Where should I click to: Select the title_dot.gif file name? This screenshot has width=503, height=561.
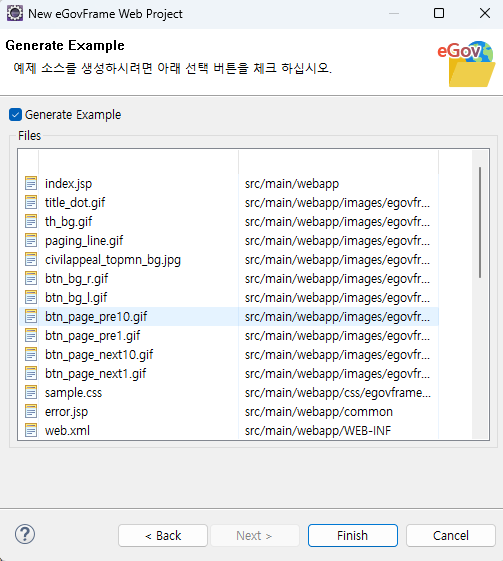75,203
